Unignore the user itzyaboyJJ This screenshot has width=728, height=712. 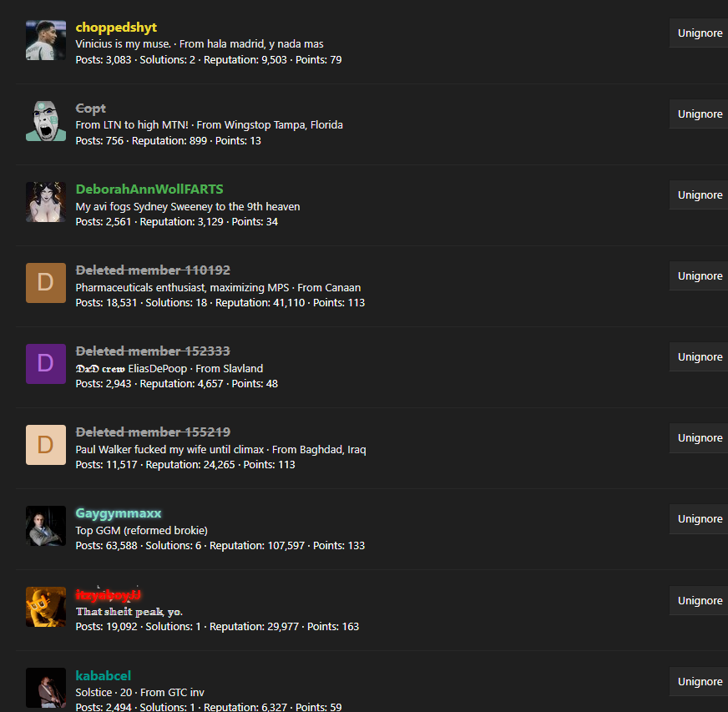pos(699,601)
